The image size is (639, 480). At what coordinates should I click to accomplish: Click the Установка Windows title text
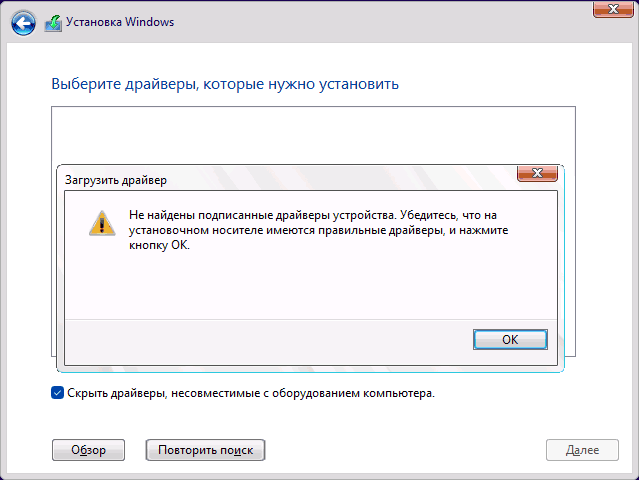120,22
